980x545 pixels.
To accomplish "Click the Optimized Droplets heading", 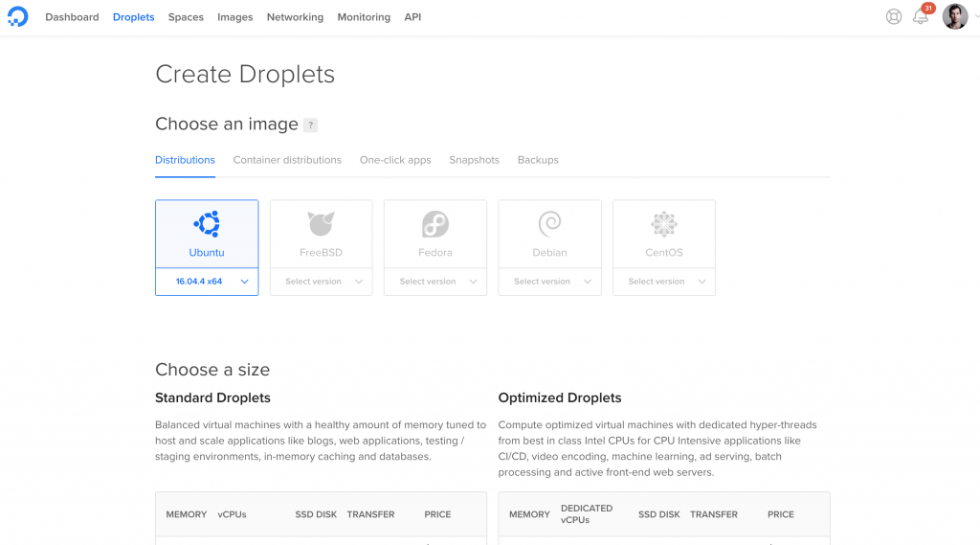I will (560, 397).
